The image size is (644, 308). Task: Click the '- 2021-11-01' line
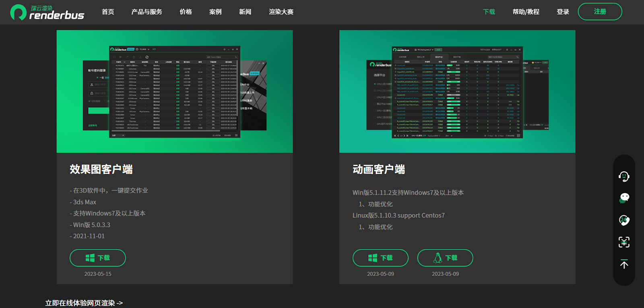87,236
